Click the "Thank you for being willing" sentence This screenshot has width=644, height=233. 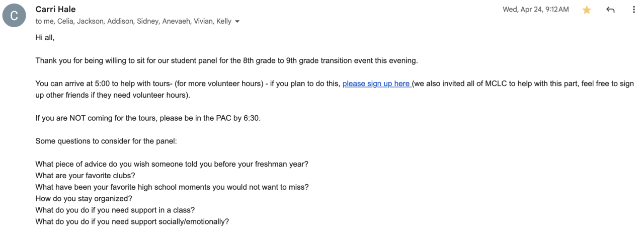click(226, 60)
